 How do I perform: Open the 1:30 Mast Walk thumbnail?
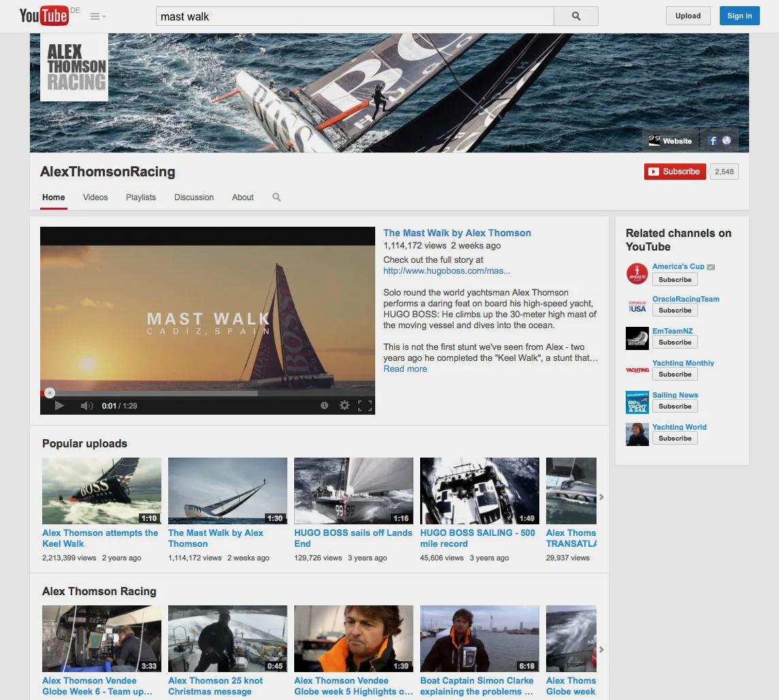(227, 491)
